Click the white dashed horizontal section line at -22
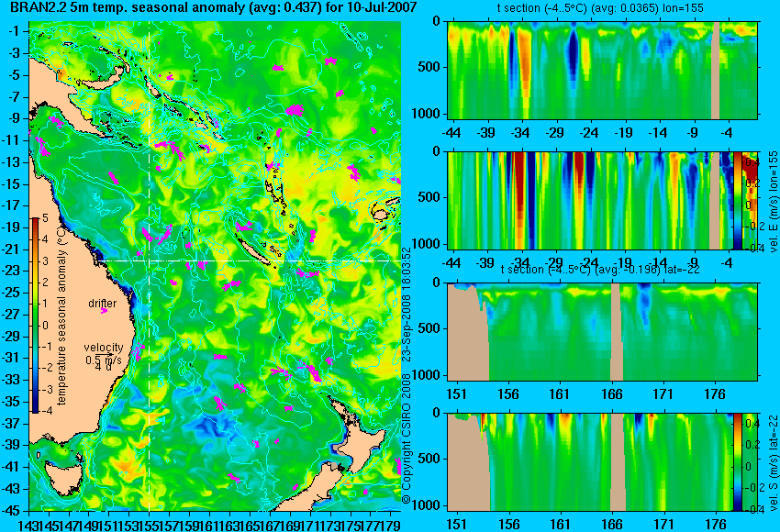 [249, 260]
